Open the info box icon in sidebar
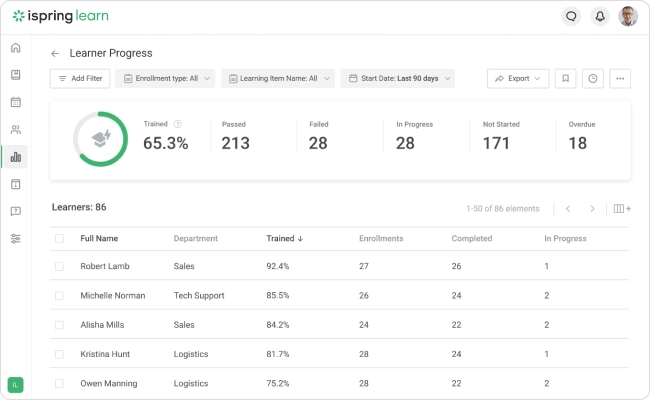This screenshot has width=650, height=400. (x=16, y=184)
